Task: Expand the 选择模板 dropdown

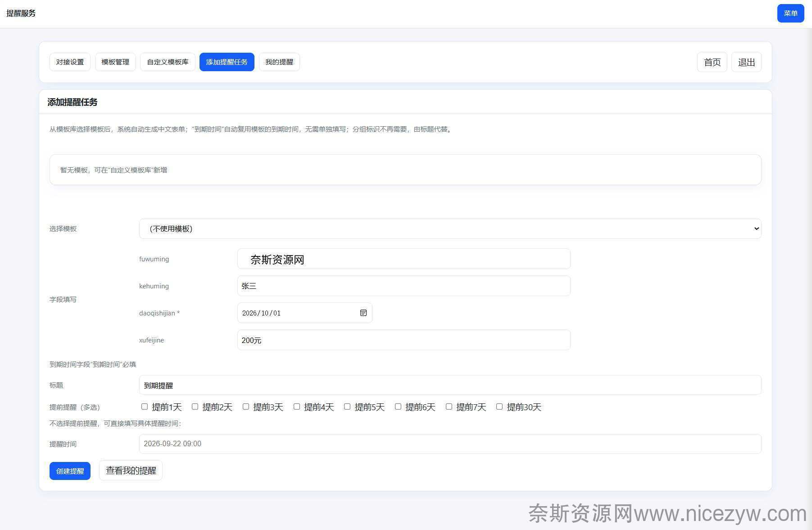Action: (x=450, y=228)
